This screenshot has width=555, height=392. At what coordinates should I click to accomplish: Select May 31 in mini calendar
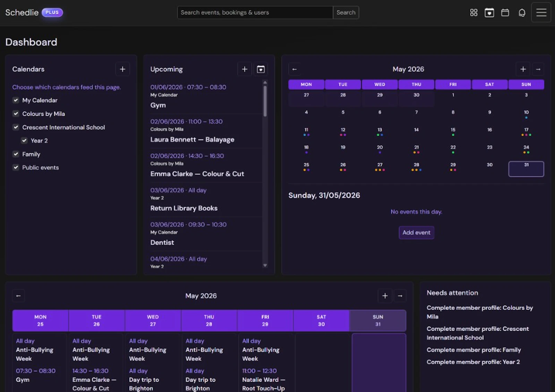526,169
